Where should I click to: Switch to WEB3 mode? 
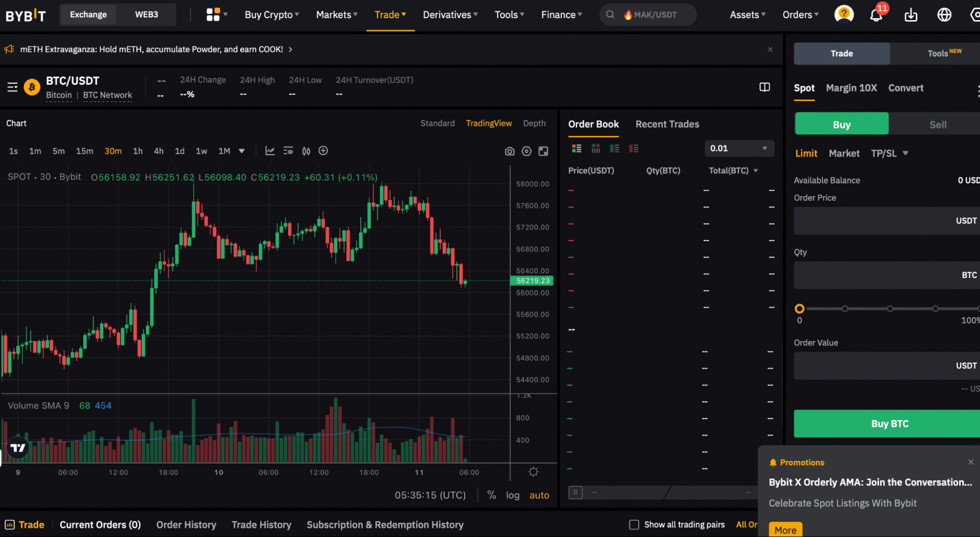[x=147, y=15]
